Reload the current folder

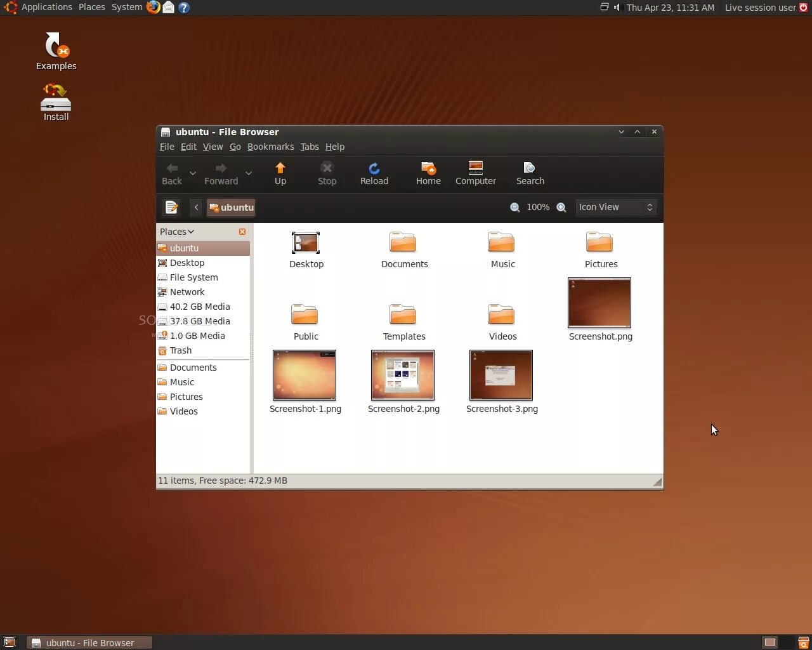click(374, 174)
